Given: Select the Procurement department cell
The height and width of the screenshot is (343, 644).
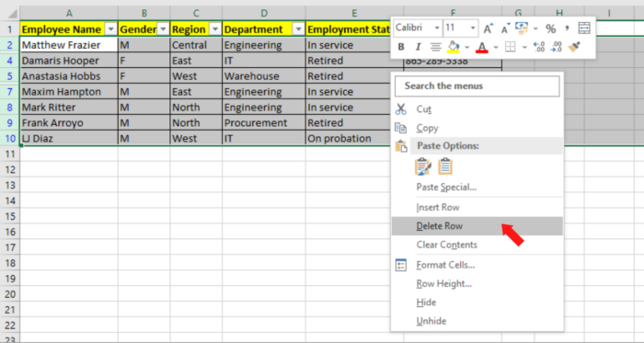Looking at the screenshot, I should (x=264, y=123).
